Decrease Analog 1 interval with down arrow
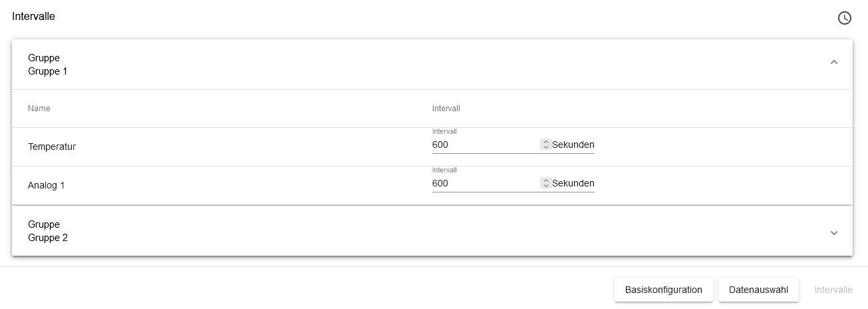Viewport: 868px width, 309px height. coord(546,186)
